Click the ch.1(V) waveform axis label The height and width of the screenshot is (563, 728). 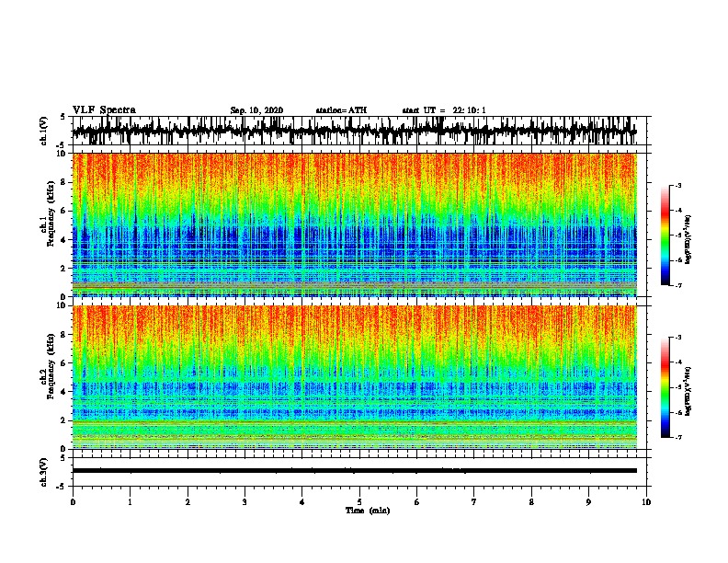pyautogui.click(x=44, y=131)
